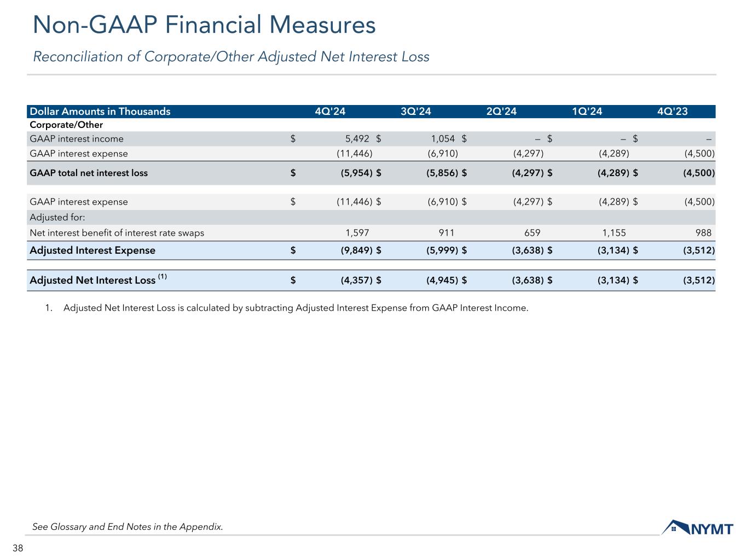The height and width of the screenshot is (560, 747).
Task: Click the Non-GAAP Financial Measures title
Action: tap(204, 25)
